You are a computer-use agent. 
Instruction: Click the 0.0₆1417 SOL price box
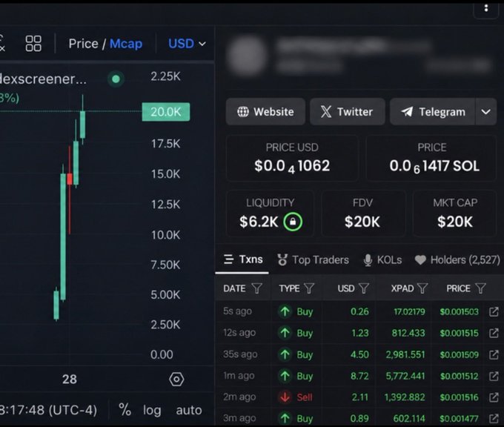point(431,159)
